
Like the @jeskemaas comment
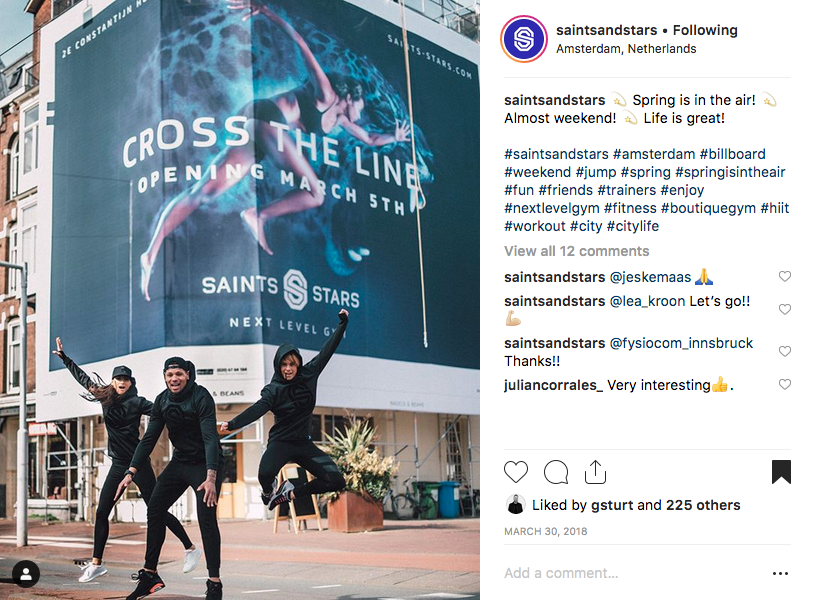(x=784, y=277)
